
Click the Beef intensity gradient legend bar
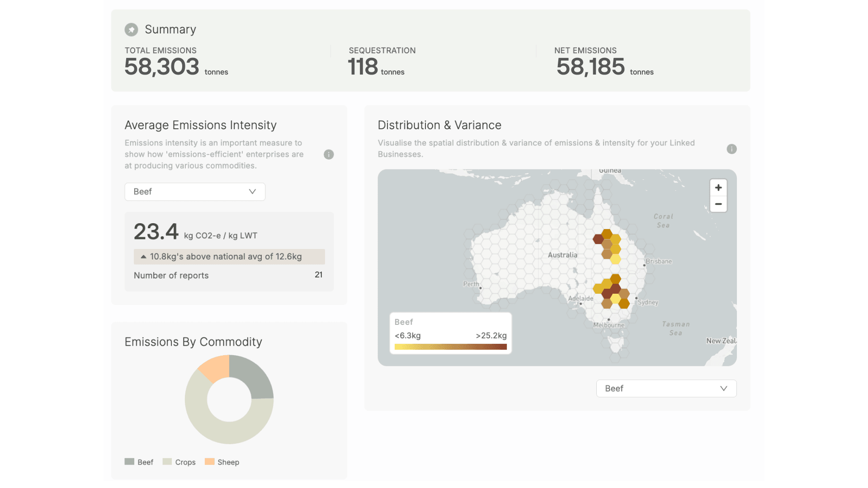tap(450, 347)
